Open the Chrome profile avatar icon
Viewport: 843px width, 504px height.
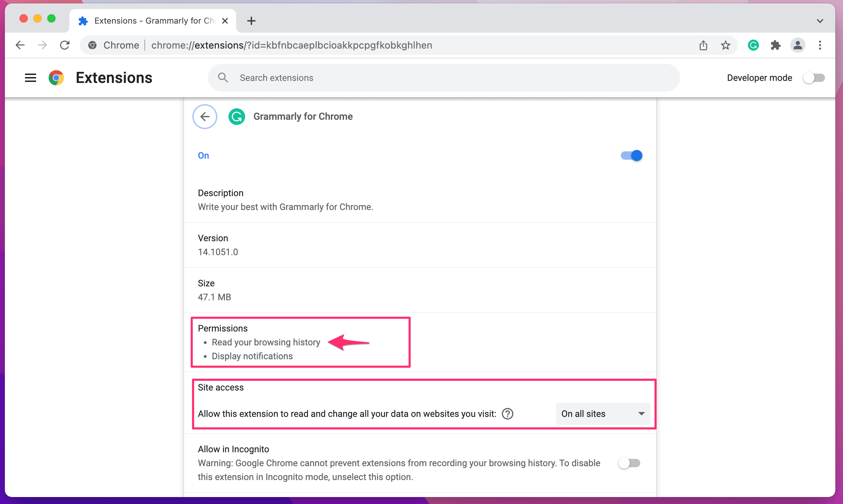798,45
